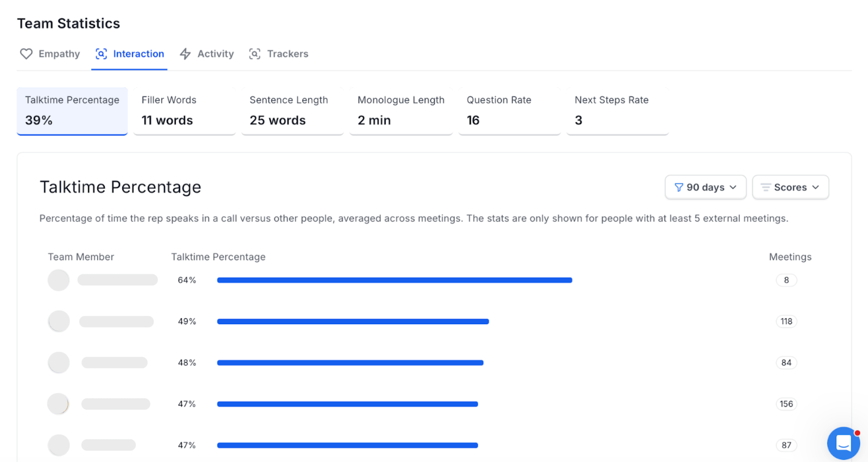Click the Empathy heart icon

click(26, 54)
